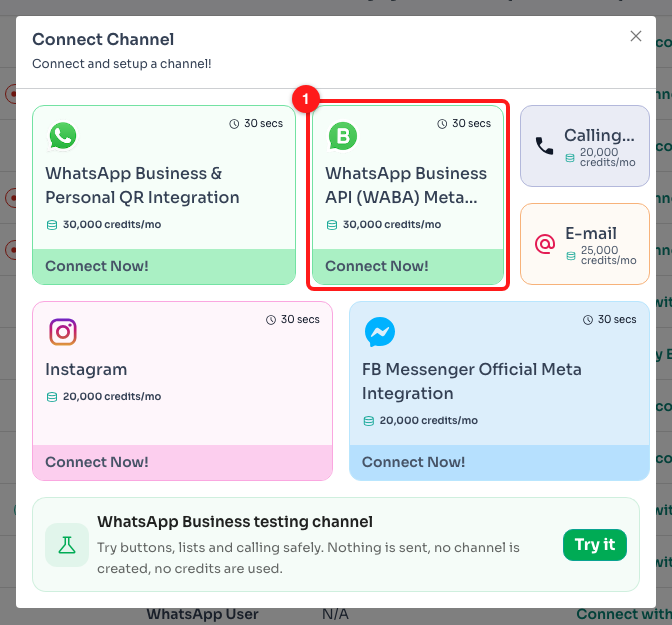Click credits coin icon on WhatsApp QR card
The image size is (672, 625).
click(52, 225)
